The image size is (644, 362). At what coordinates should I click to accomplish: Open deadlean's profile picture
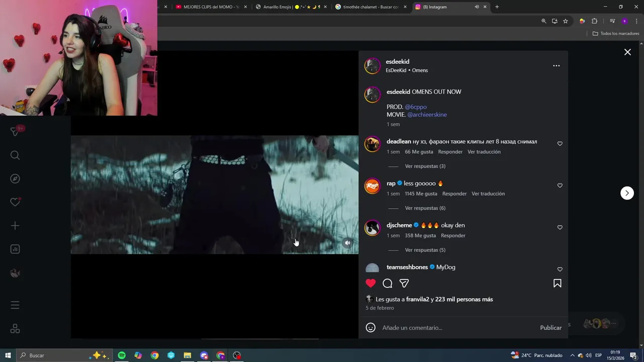(x=372, y=144)
